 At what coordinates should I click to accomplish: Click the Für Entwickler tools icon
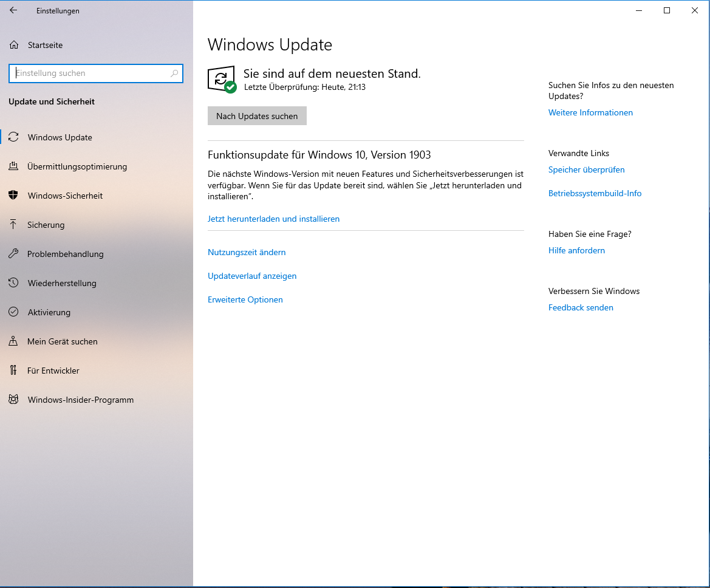(13, 370)
